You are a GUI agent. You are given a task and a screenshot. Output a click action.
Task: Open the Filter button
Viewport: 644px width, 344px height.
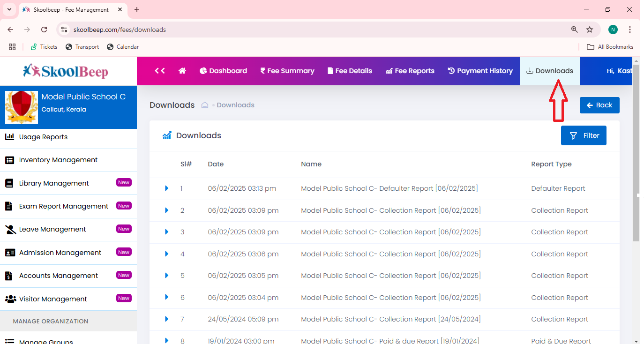tap(584, 135)
